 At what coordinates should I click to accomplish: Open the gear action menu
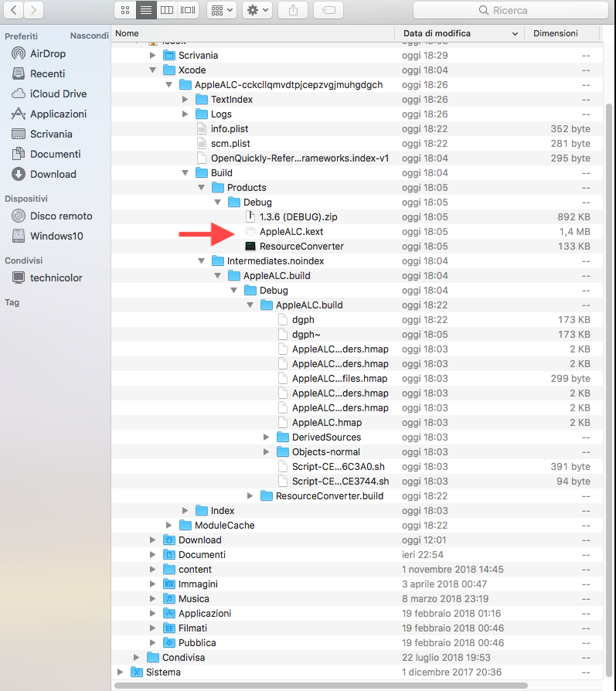click(257, 10)
